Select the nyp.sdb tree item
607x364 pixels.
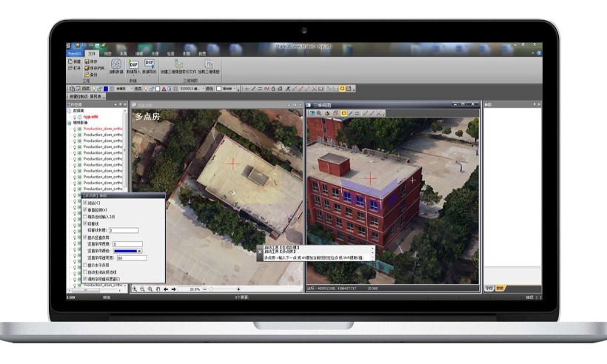tap(91, 116)
